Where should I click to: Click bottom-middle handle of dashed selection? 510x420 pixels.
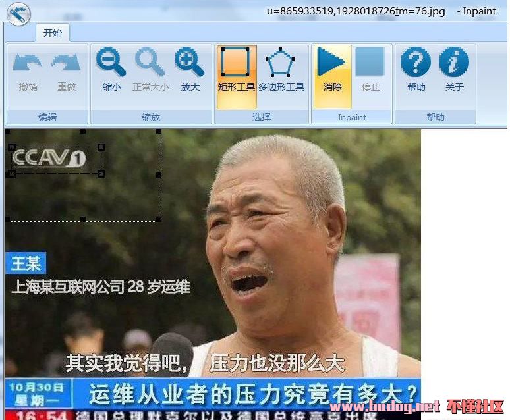[x=83, y=219]
